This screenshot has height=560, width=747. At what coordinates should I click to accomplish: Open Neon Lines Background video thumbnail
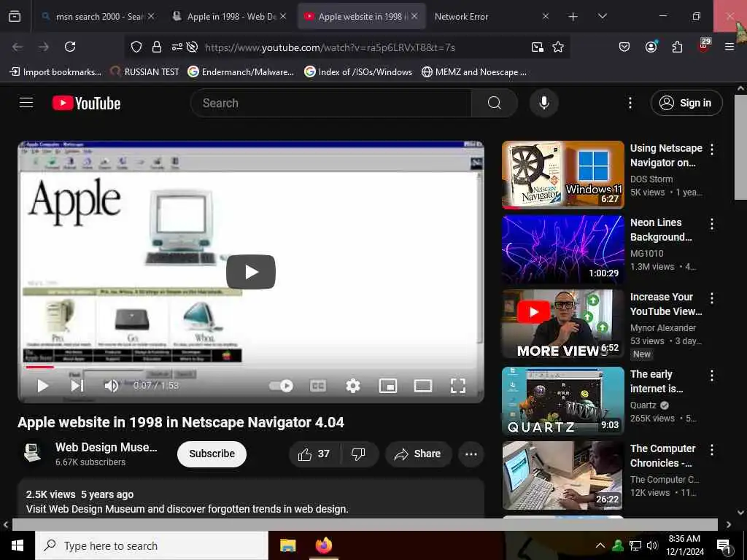pos(562,249)
